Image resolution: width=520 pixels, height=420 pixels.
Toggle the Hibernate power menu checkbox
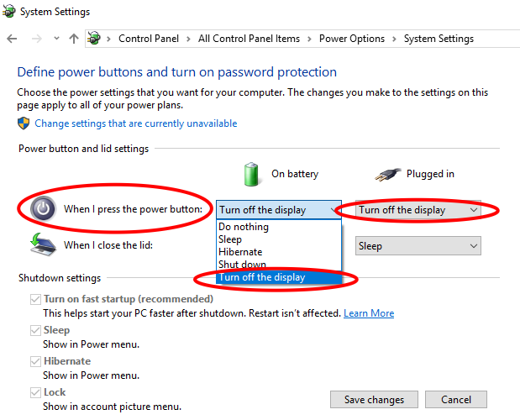point(35,361)
